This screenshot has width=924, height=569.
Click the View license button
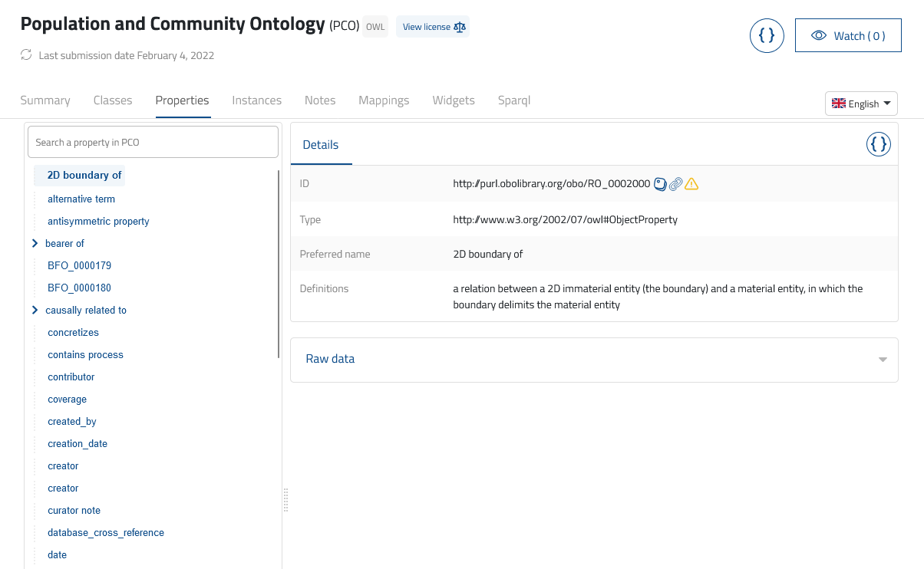[432, 26]
